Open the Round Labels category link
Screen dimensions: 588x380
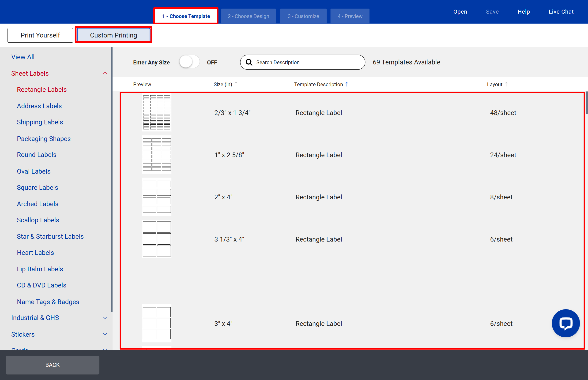(x=37, y=155)
